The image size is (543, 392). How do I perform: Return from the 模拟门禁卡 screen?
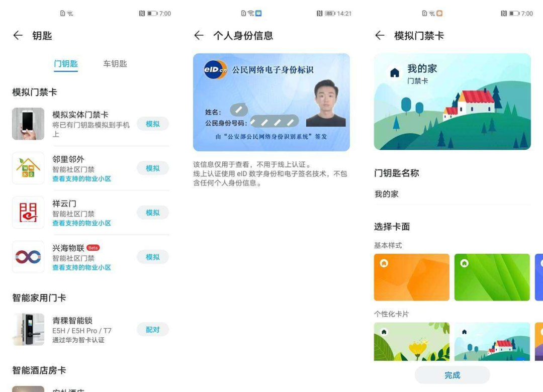point(380,35)
